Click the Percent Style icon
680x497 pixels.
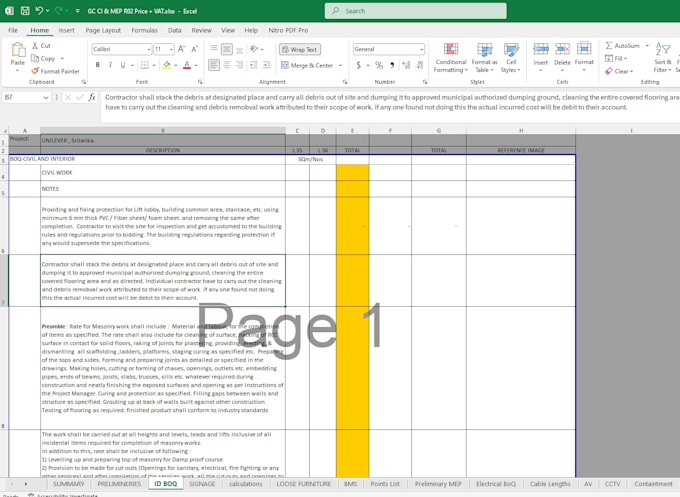[x=379, y=65]
